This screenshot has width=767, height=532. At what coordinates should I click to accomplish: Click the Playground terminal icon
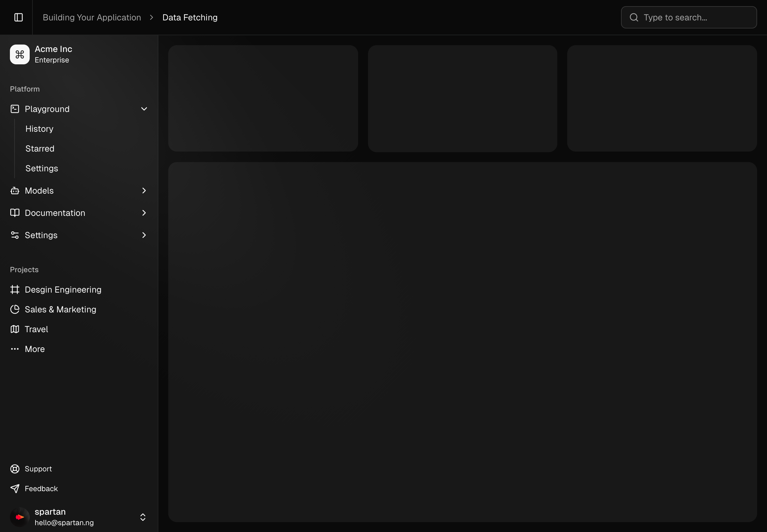tap(15, 109)
